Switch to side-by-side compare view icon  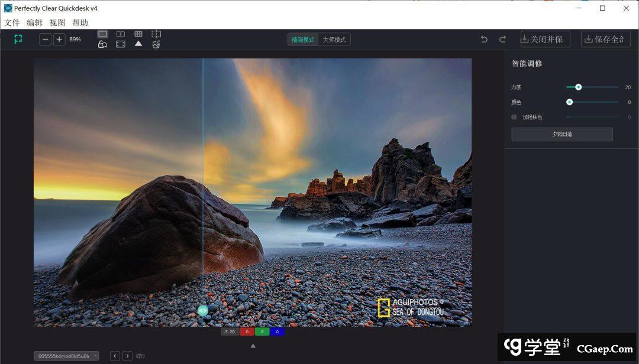(x=121, y=34)
